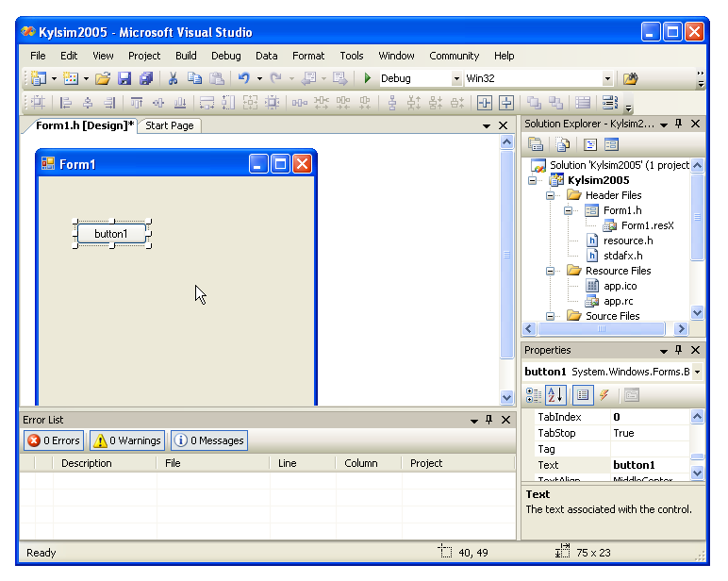
Task: Click Solution Explorer horizontal scrollbar thumb
Action: coord(602,329)
